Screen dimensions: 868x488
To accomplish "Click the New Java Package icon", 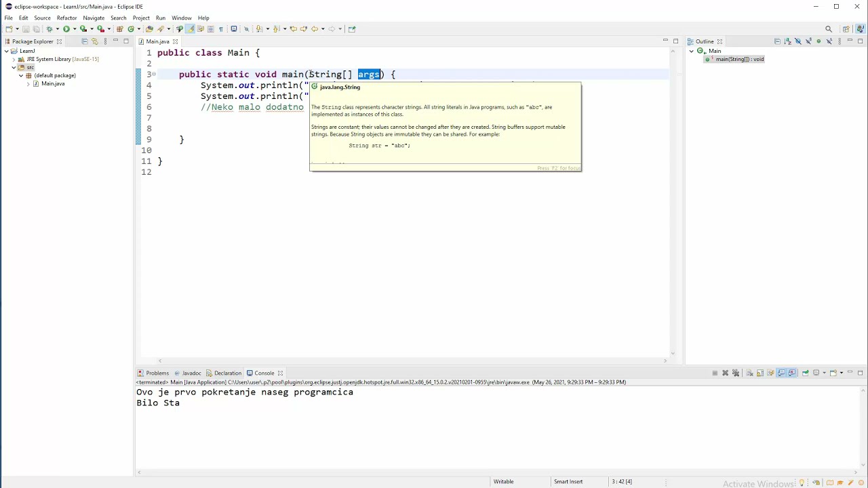I will [119, 28].
